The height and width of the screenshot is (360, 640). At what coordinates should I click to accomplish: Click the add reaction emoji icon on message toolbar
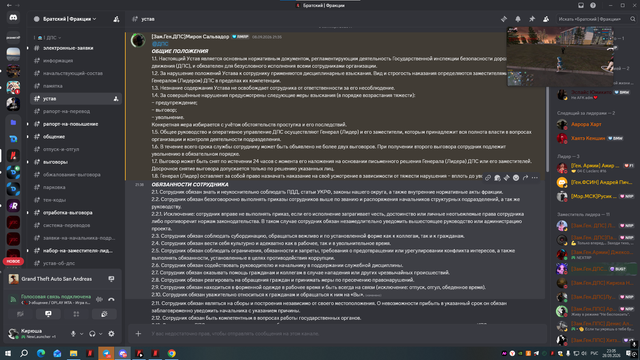(516, 178)
